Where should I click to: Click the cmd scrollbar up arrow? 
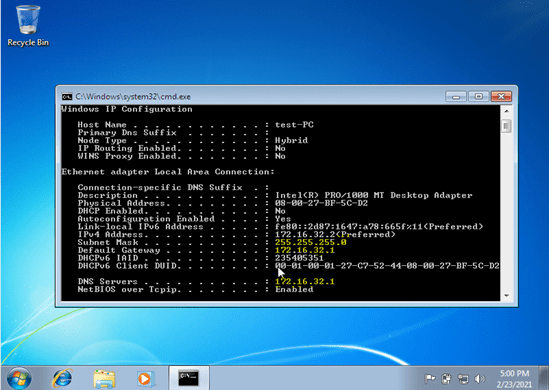(x=506, y=111)
